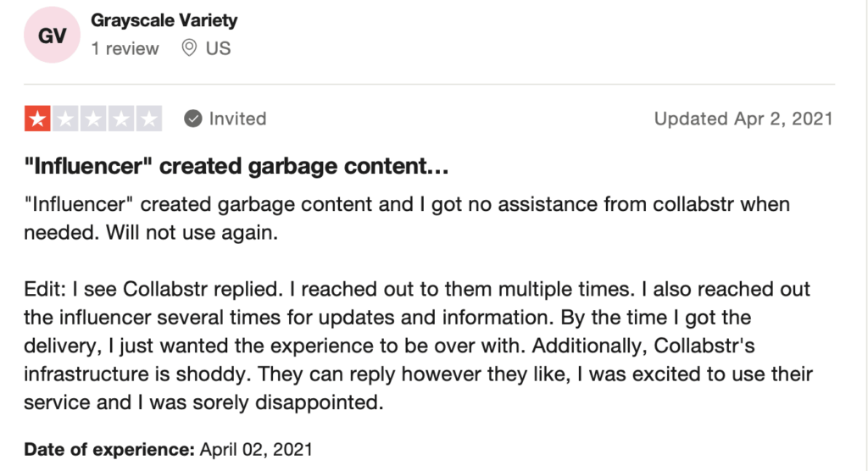
Task: Open the review title "Influencer" created garbage content
Action: point(236,165)
